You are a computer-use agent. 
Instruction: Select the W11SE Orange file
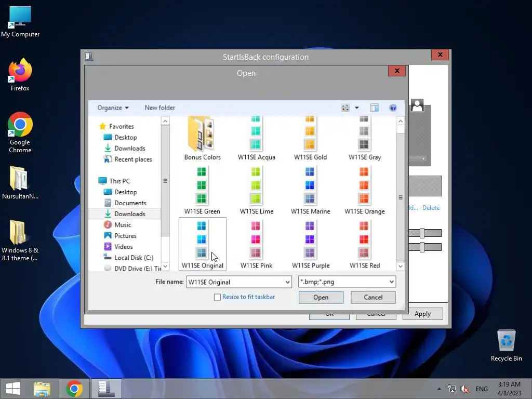(x=365, y=191)
